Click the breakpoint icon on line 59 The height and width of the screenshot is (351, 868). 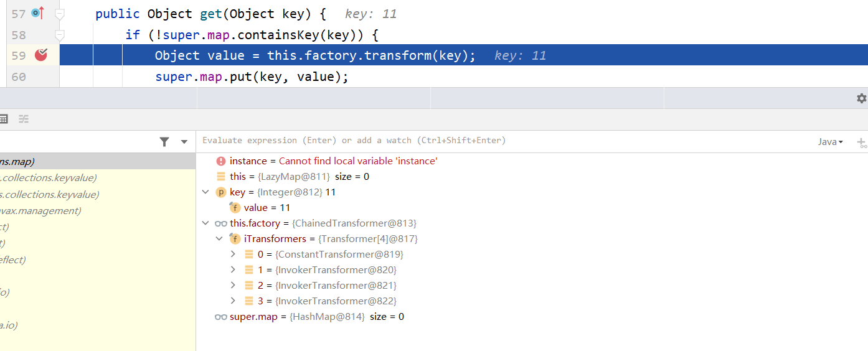click(41, 55)
